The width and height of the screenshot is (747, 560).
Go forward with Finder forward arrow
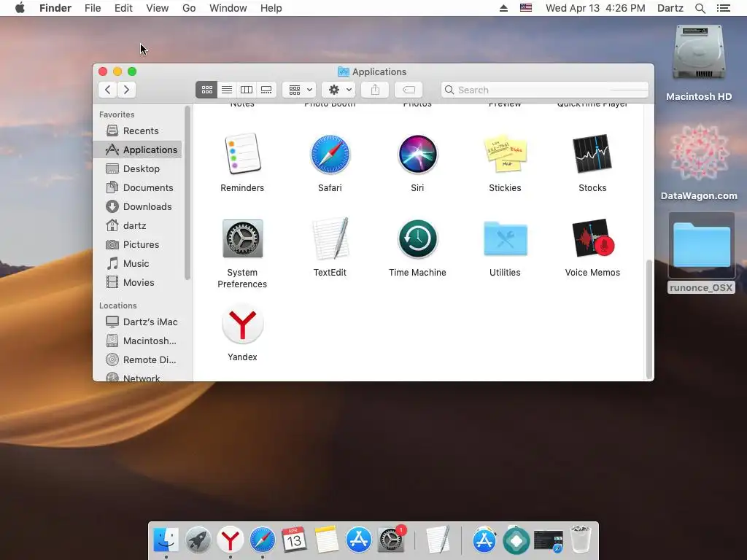pyautogui.click(x=126, y=90)
